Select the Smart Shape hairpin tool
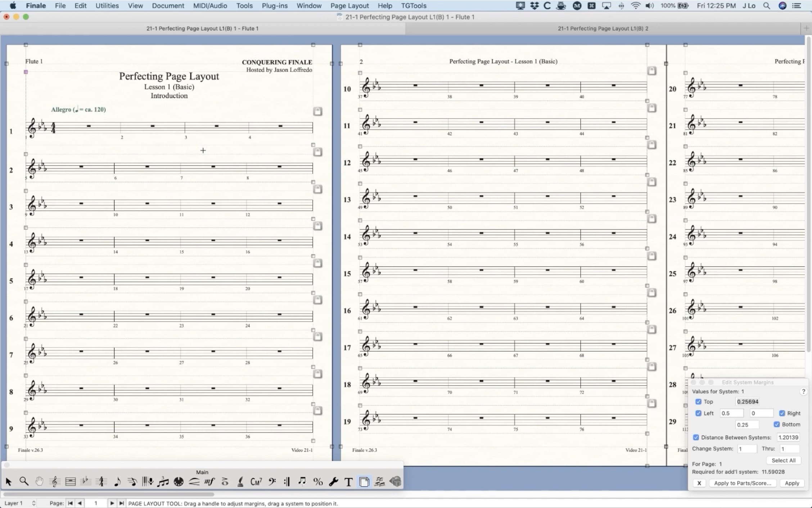Screen dimensions: 812x508 coord(194,481)
